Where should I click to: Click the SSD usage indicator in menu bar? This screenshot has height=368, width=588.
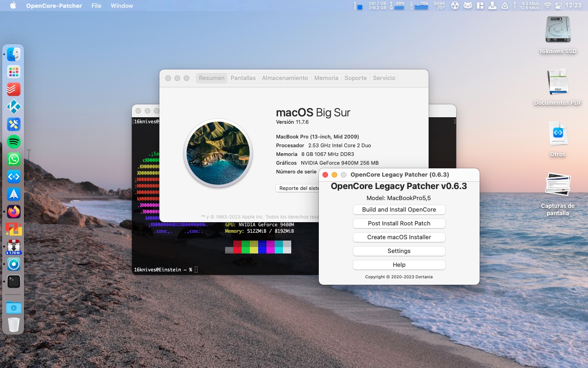pos(370,6)
